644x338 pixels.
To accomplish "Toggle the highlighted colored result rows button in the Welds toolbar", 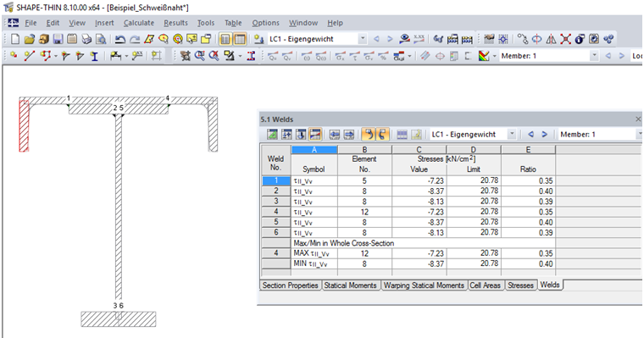I will 315,135.
